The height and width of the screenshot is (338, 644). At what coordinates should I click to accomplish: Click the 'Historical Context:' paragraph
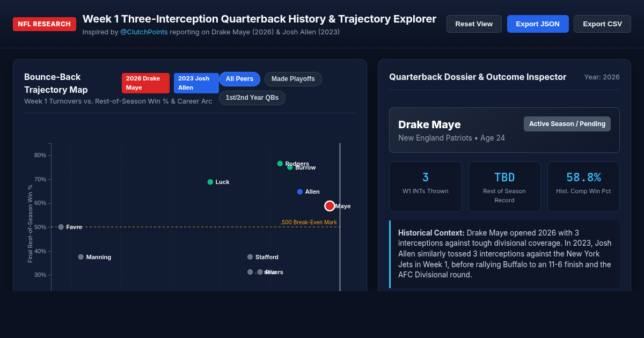point(504,254)
